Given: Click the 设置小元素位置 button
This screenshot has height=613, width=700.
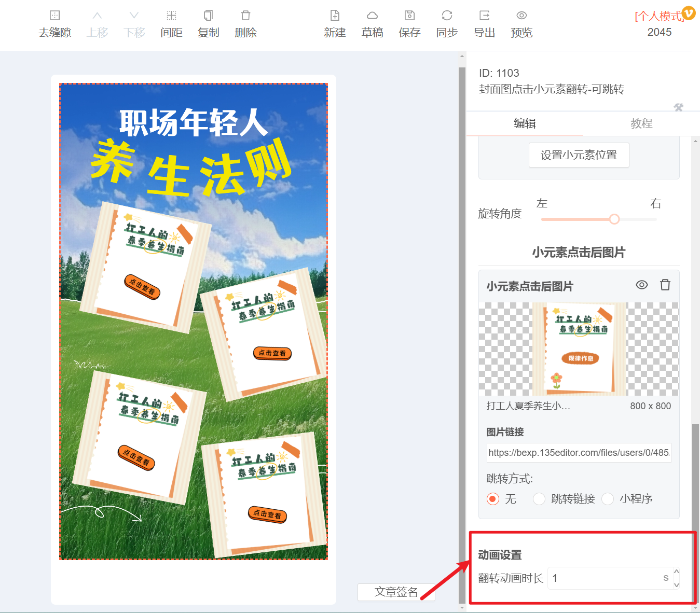Looking at the screenshot, I should 579,155.
